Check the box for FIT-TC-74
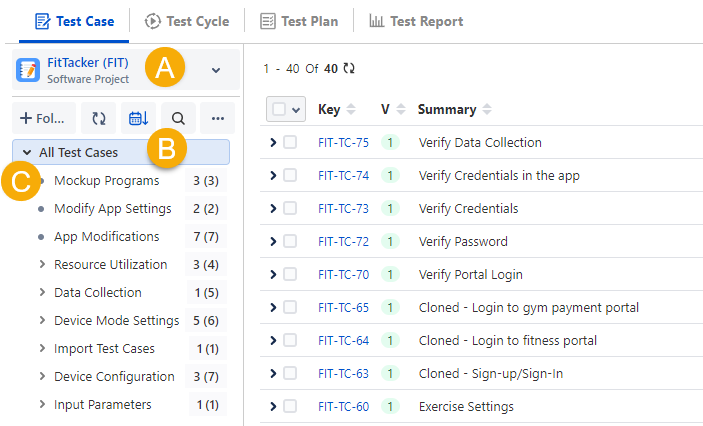703x426 pixels. [x=290, y=175]
